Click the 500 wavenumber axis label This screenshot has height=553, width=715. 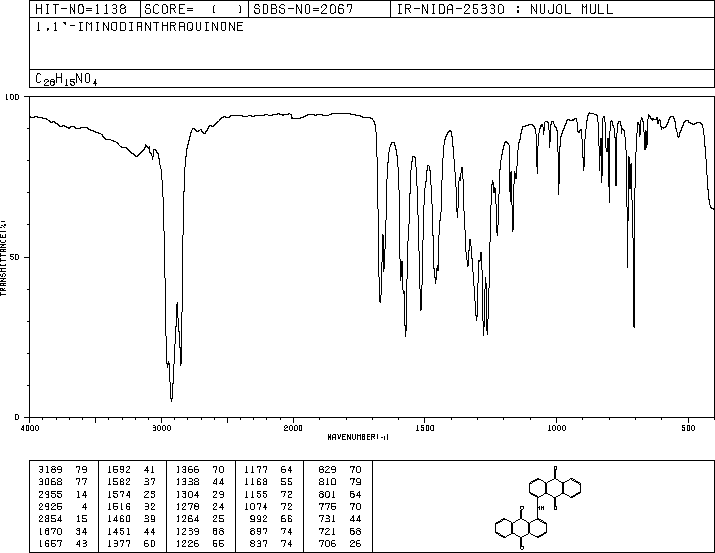[688, 428]
